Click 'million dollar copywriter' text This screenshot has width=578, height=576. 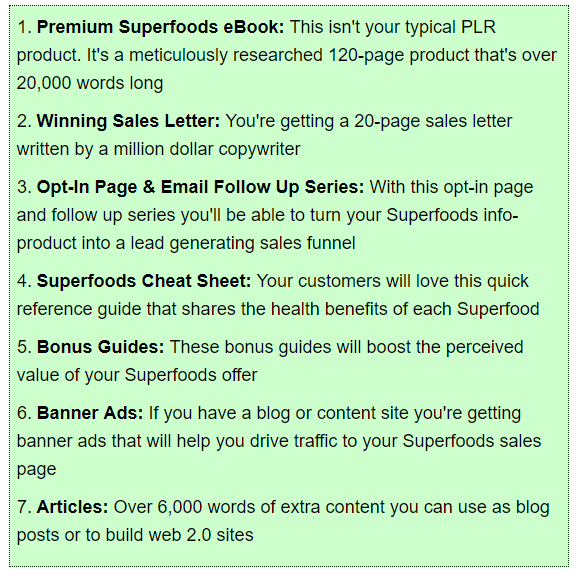(207, 150)
